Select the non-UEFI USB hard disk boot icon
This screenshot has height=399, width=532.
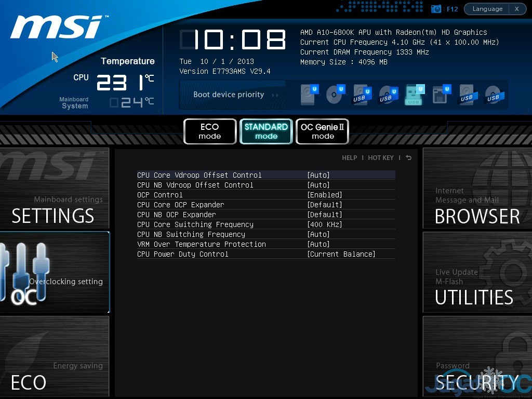469,95
